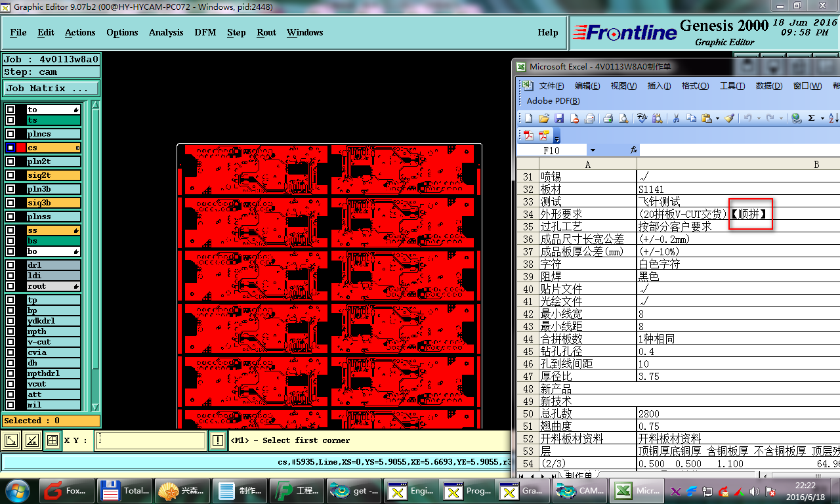This screenshot has height=504, width=840.
Task: Click the second Adobe PDF email icon
Action: [543, 136]
